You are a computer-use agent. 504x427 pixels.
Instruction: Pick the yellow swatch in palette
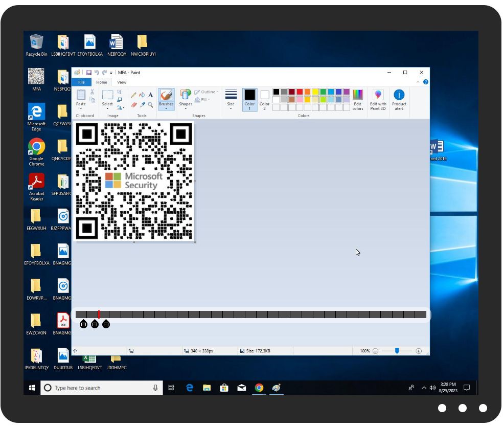pos(315,92)
